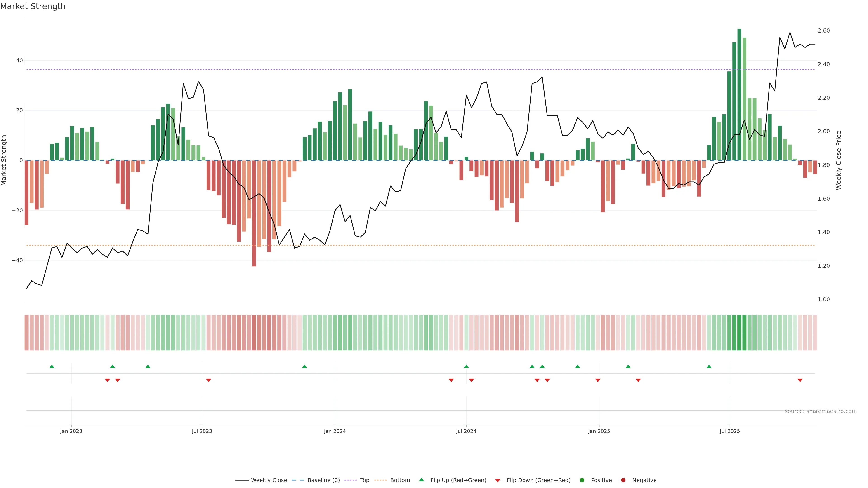Click the Flip Up green triangle legend icon
The width and height of the screenshot is (868, 488).
421,480
